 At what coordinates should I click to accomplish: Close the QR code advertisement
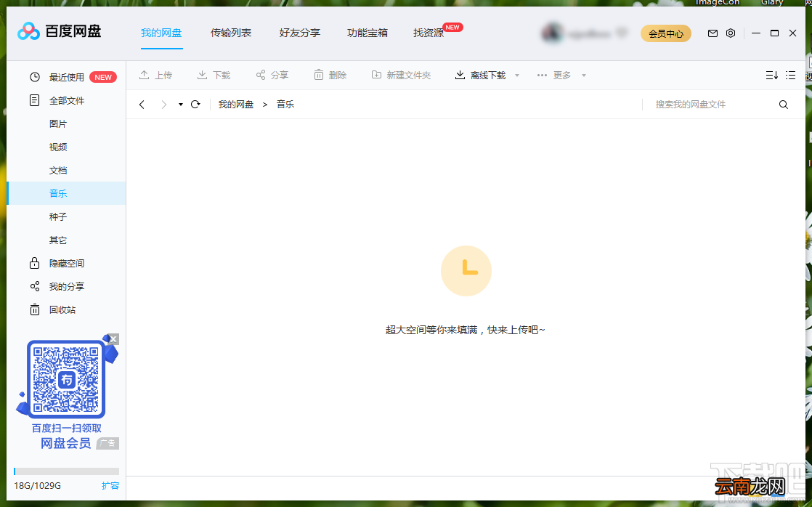[113, 339]
